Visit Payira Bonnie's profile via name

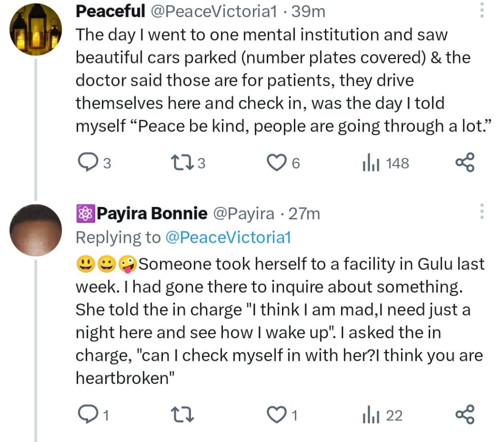[152, 213]
